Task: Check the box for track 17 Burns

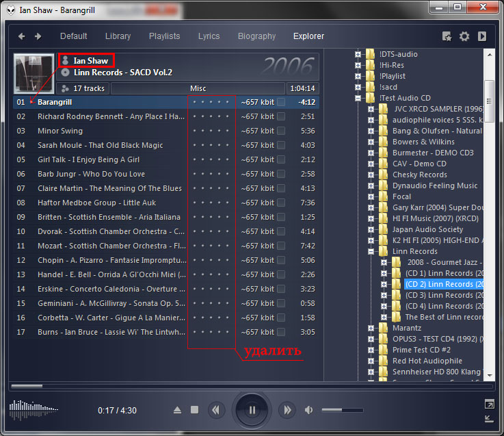Action: point(281,332)
